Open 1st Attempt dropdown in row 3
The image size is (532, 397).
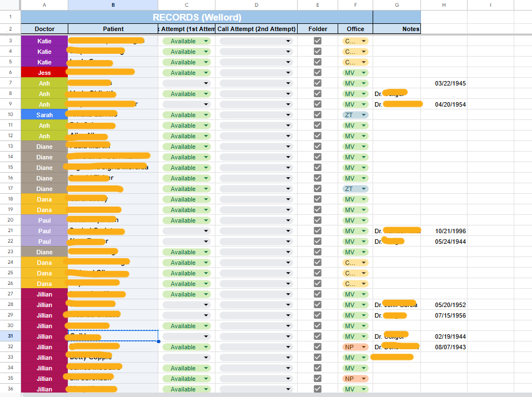tap(187, 41)
